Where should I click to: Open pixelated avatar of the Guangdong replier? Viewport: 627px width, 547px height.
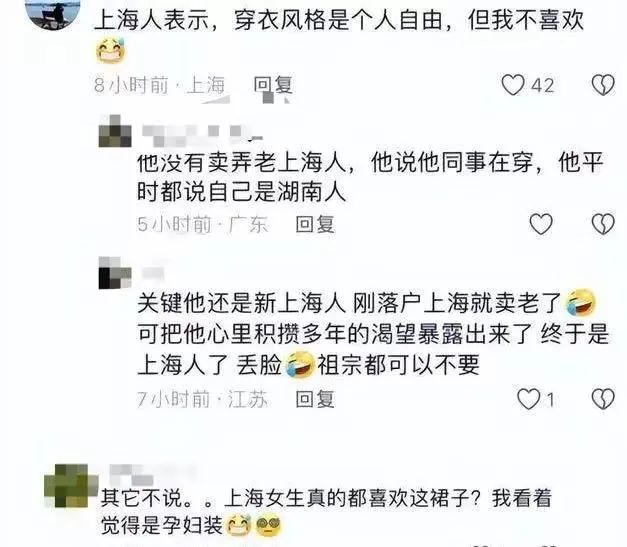[115, 131]
